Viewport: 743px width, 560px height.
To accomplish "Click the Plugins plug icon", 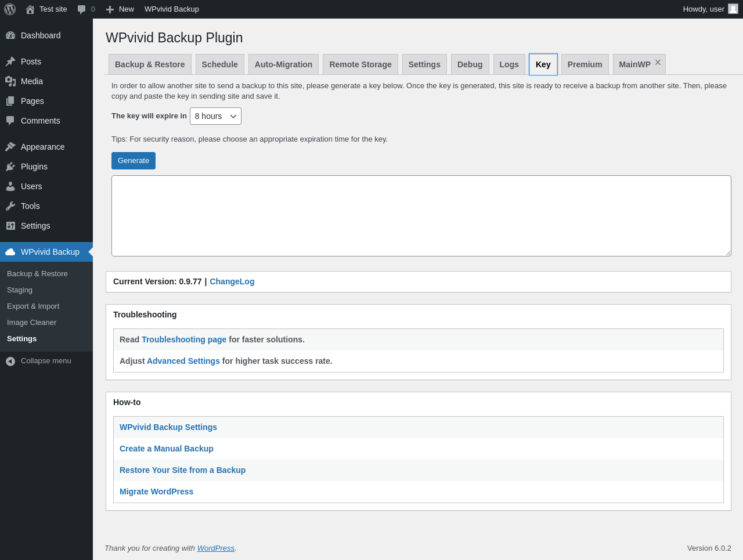I will tap(10, 167).
